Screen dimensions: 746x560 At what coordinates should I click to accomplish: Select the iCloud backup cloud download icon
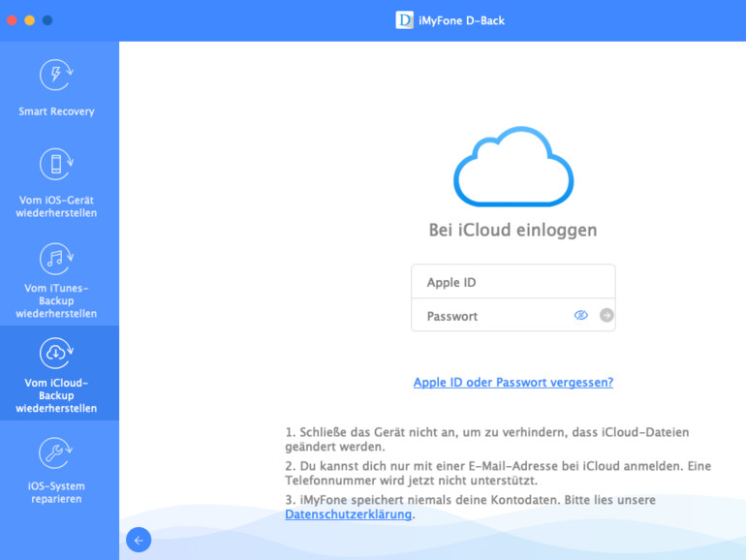(x=56, y=353)
